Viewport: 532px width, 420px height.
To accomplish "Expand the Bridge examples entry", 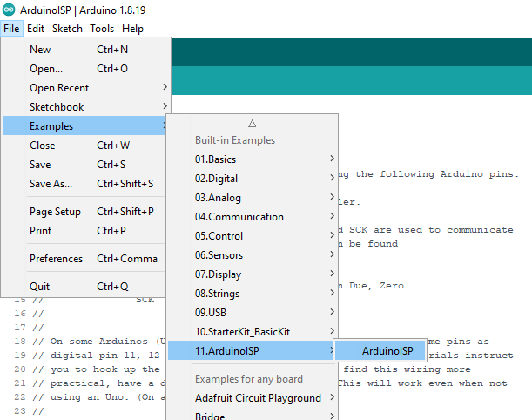I will pyautogui.click(x=253, y=416).
